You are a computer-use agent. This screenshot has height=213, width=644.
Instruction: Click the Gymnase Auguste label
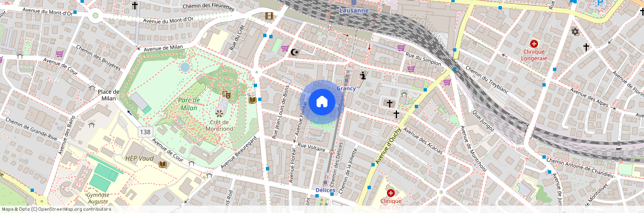97,198
